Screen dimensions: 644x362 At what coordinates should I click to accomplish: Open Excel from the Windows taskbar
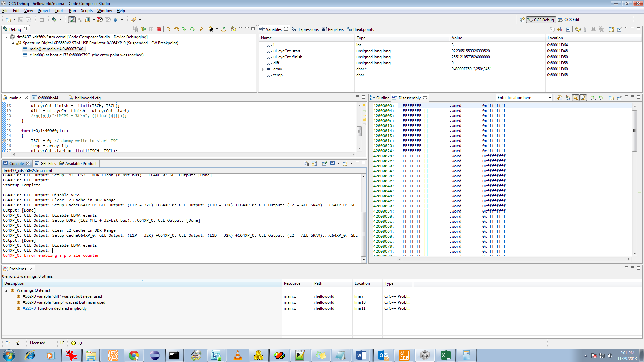point(446,355)
